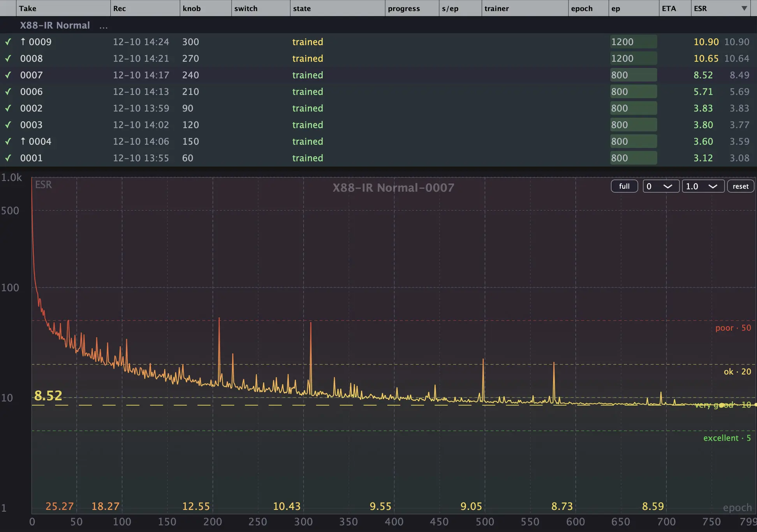Viewport: 757px width, 532px height.
Task: Click the ESR column sort arrow
Action: click(744, 8)
